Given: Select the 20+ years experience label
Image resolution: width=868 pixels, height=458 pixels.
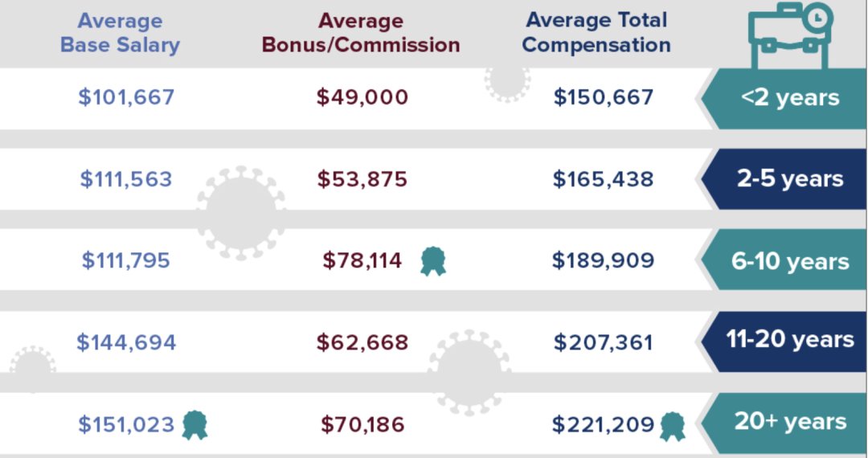Looking at the screenshot, I should pyautogui.click(x=789, y=422).
